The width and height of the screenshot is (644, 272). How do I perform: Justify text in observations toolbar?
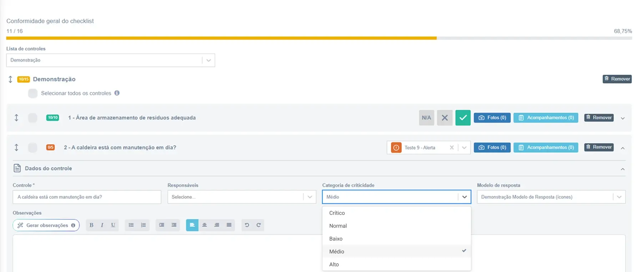coord(229,225)
